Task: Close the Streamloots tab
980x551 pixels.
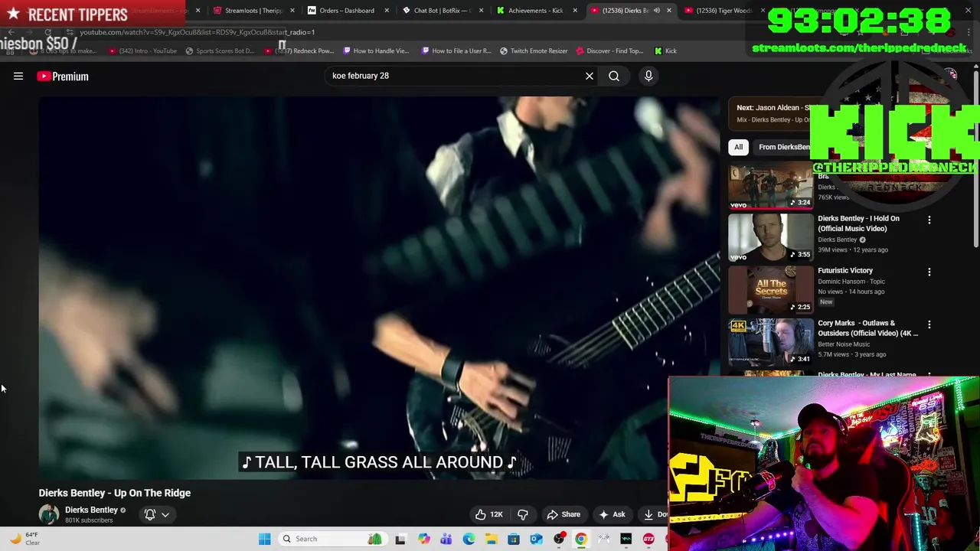Action: tap(292, 11)
